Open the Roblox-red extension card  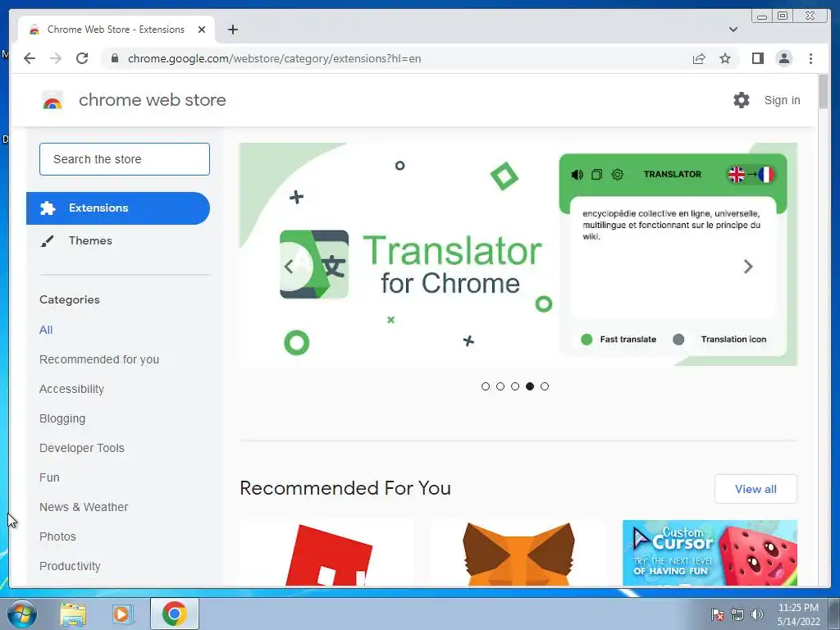tap(326, 553)
